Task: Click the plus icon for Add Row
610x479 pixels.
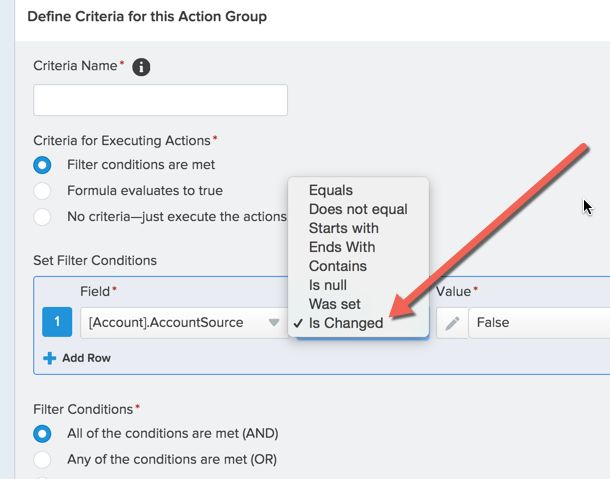Action: click(49, 358)
